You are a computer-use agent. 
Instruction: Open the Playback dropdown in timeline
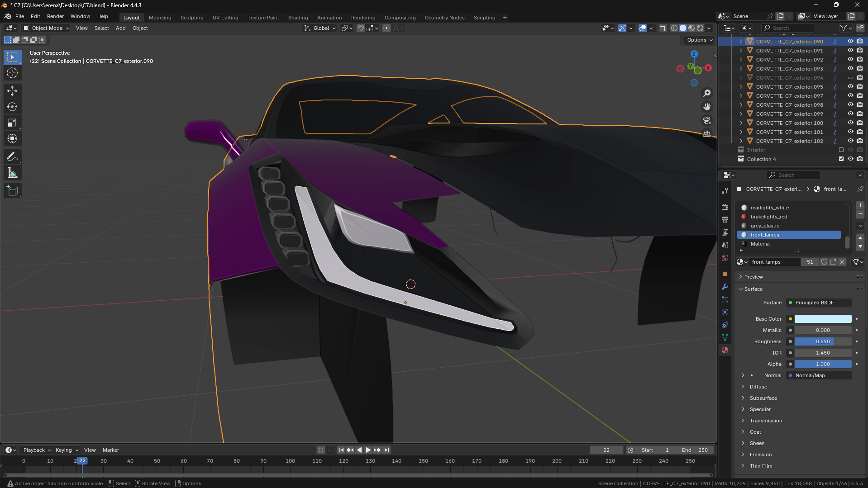tap(37, 450)
